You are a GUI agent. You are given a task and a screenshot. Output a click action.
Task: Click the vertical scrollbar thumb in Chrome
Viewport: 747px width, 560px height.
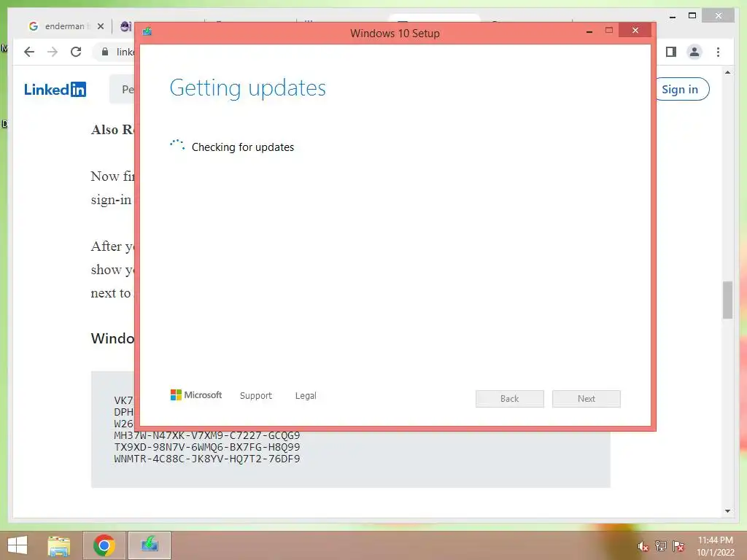[727, 300]
